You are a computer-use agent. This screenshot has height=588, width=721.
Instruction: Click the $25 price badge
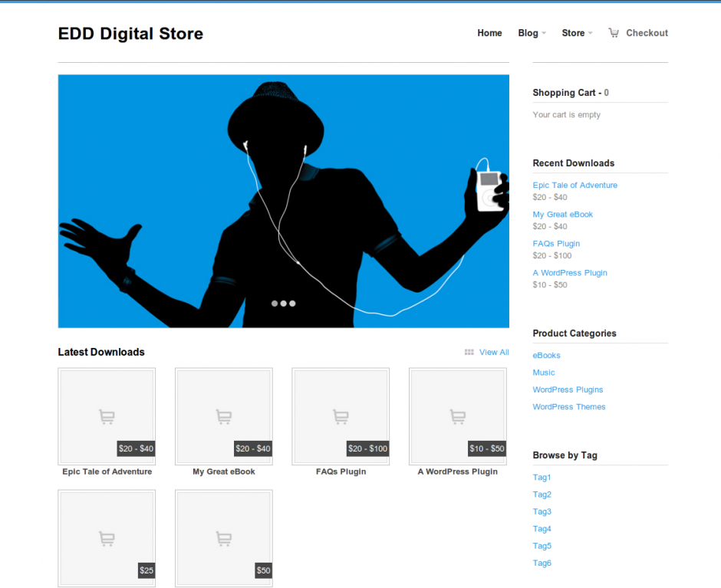click(147, 570)
